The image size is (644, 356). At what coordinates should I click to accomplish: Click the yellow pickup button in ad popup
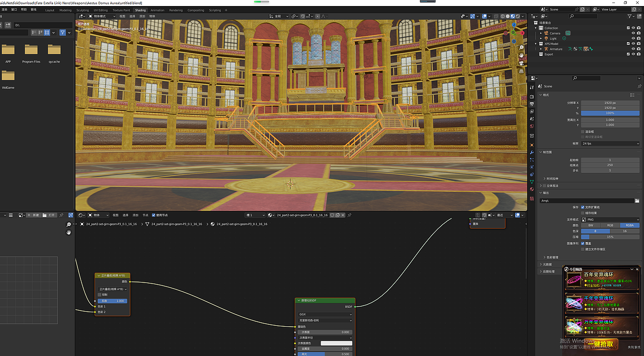600,344
